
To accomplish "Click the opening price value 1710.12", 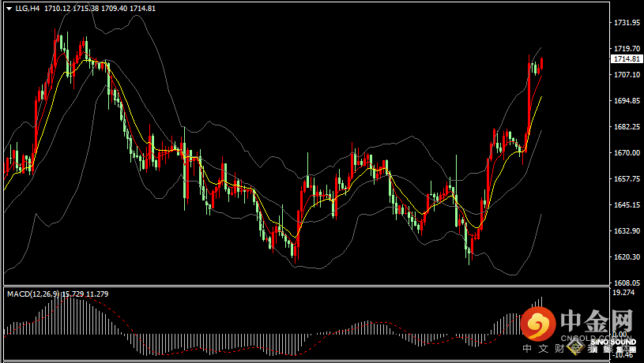I will coord(57,9).
